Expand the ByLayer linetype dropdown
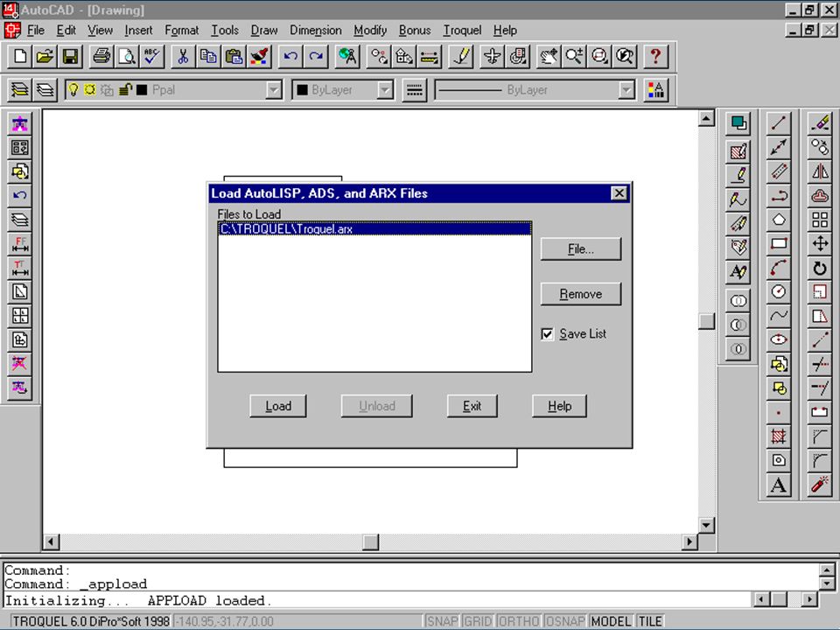Viewport: 840px width, 630px height. pos(626,90)
